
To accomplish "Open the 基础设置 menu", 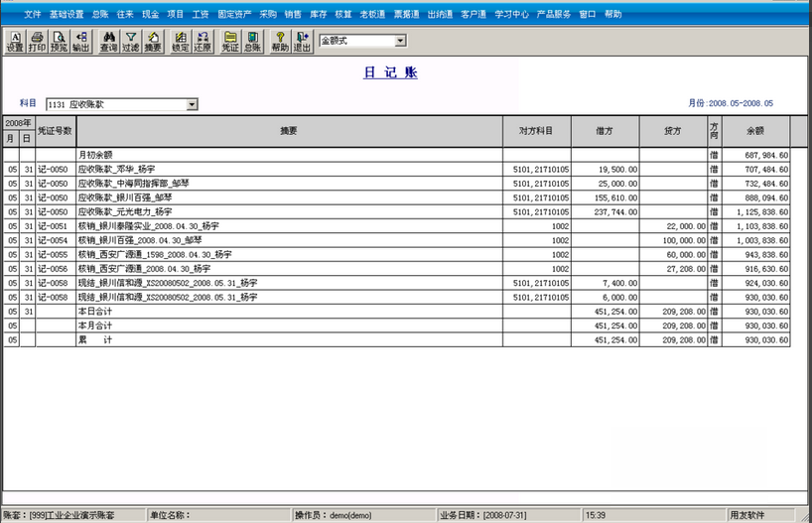I will [67, 14].
